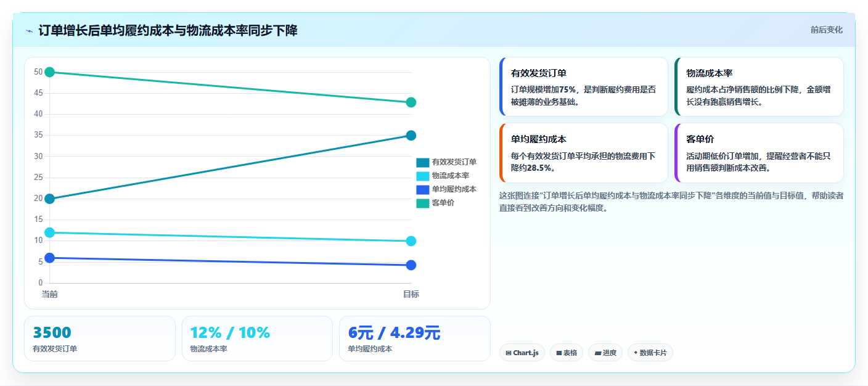Click the 表格 chip icon
Viewport: 868px width, 386px height.
pos(559,353)
